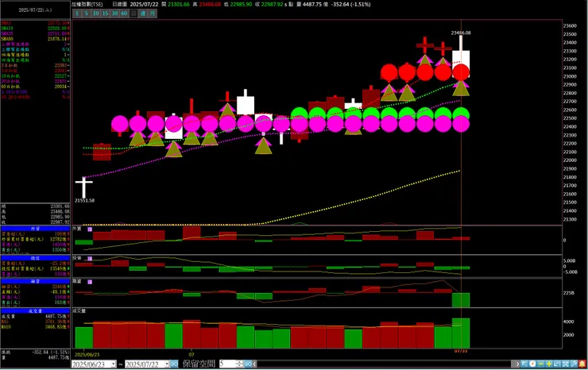Switch to the 5-minute chart interval
Viewport: 588px width, 370px height.
tap(87, 13)
